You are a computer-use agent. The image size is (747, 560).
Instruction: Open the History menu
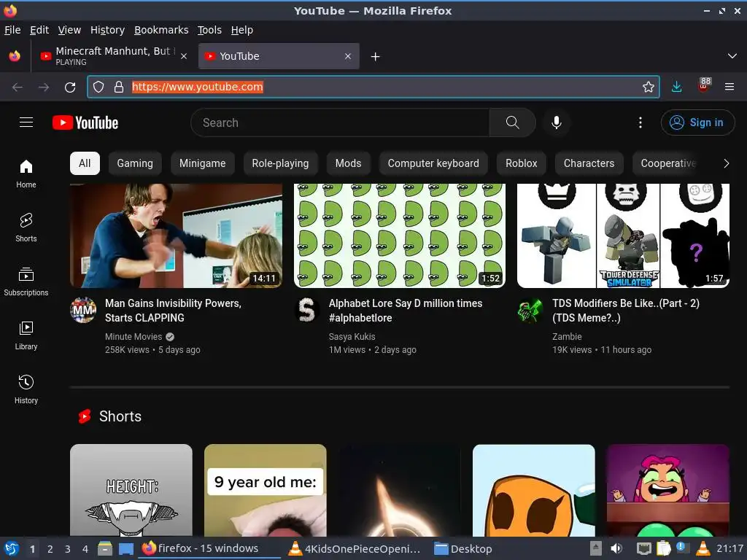[107, 30]
